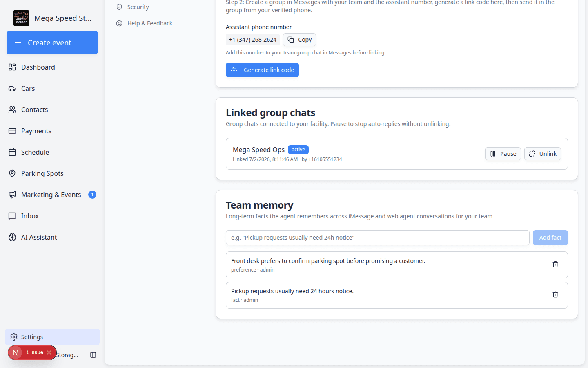Open Dashboard from sidebar
The image size is (588, 368).
tap(52, 67)
